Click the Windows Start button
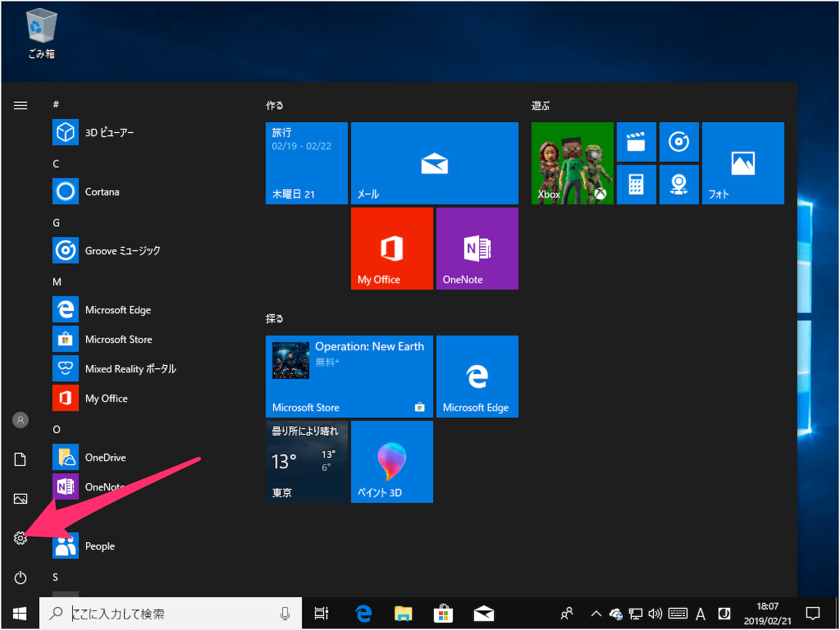 point(20,614)
